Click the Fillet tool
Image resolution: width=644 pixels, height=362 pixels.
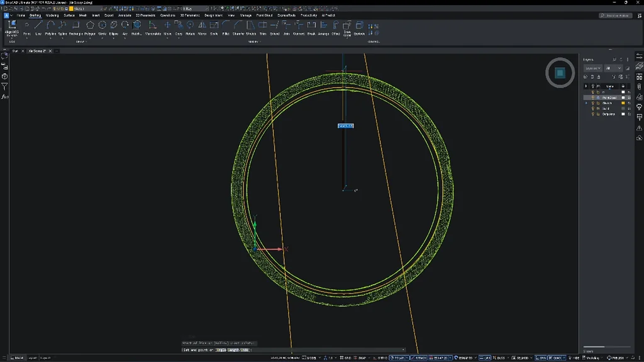pyautogui.click(x=226, y=28)
